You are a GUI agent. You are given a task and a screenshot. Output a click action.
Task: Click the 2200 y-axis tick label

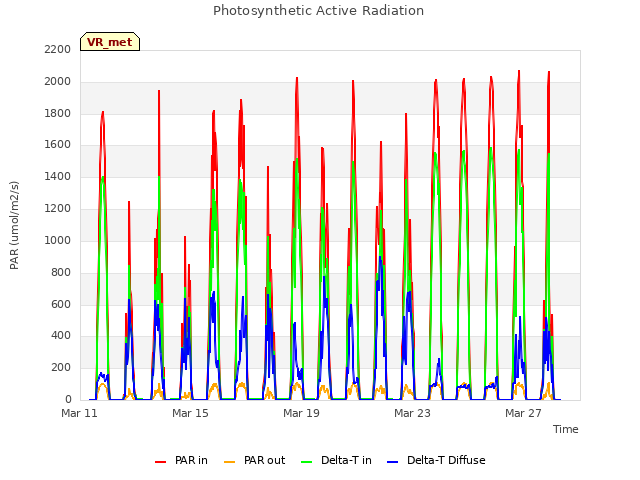point(58,49)
